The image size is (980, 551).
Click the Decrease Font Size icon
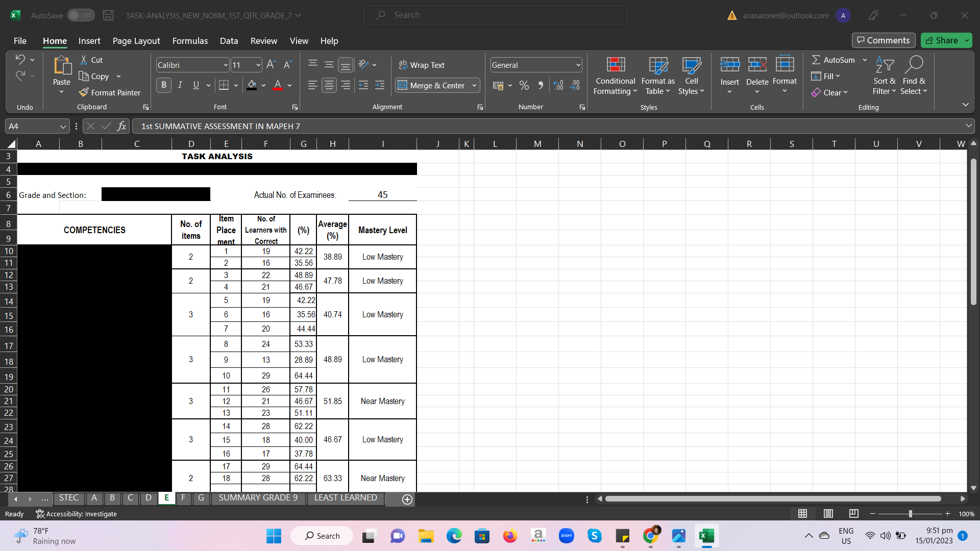point(287,65)
